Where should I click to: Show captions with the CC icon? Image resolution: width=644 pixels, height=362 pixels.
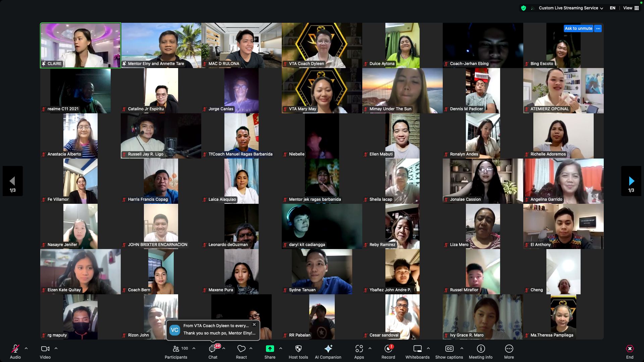[x=449, y=349]
